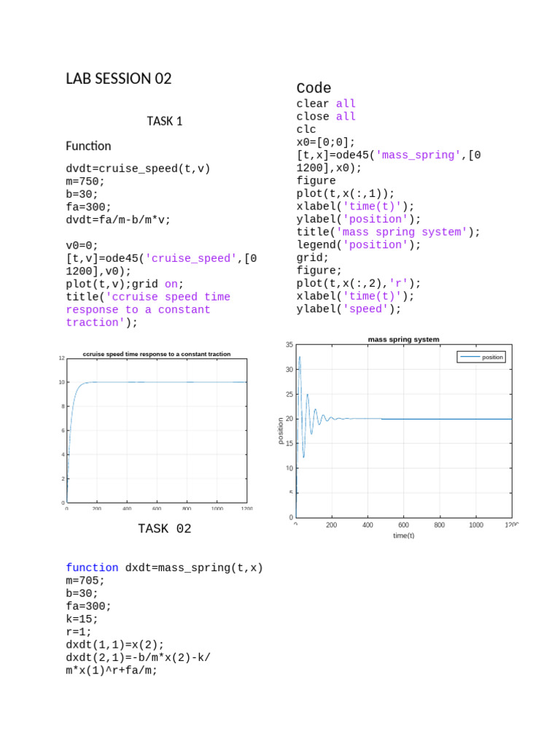This screenshot has width=560, height=747.
Task: Click the line 'm=750;'
Action: pyautogui.click(x=85, y=182)
